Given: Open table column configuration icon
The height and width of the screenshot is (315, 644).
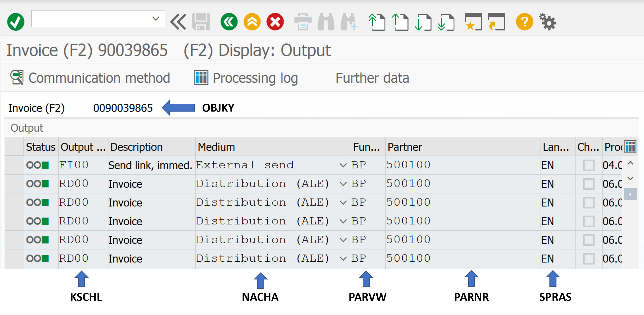Looking at the screenshot, I should click(x=630, y=146).
